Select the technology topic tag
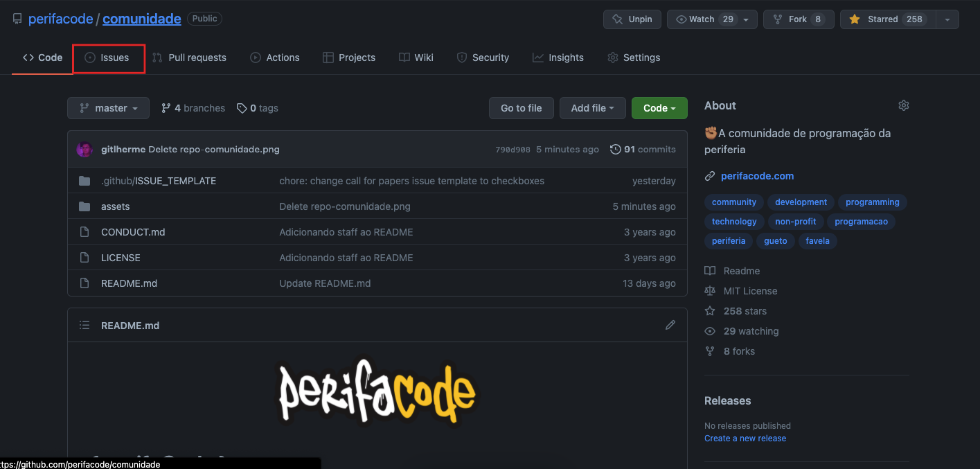 (734, 222)
